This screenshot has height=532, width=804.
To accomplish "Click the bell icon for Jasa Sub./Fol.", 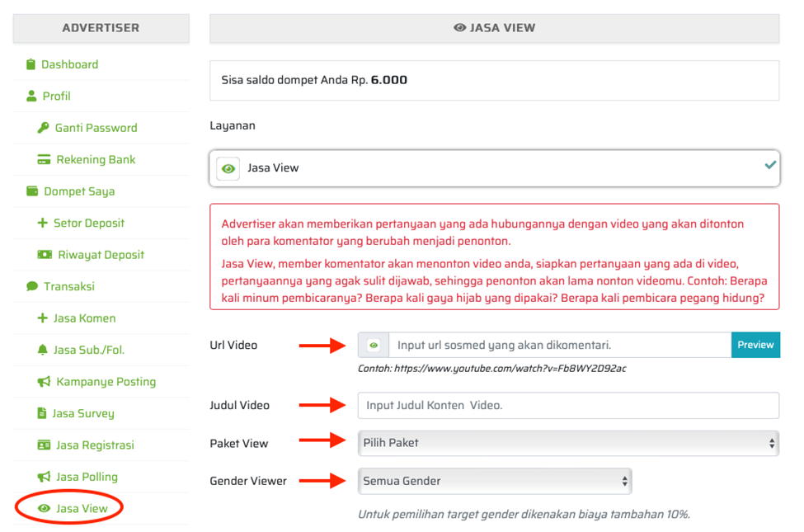I will tap(43, 351).
